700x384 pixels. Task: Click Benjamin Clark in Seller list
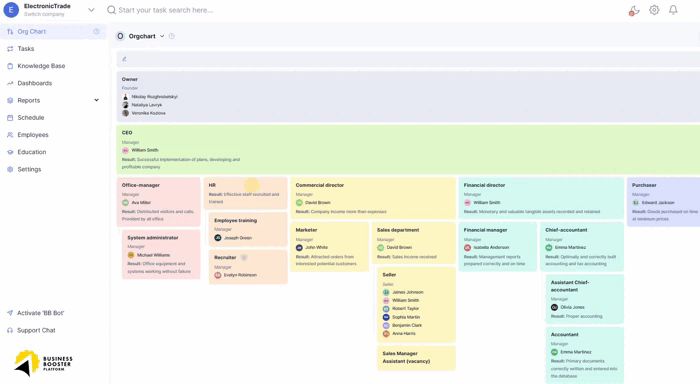pos(407,326)
